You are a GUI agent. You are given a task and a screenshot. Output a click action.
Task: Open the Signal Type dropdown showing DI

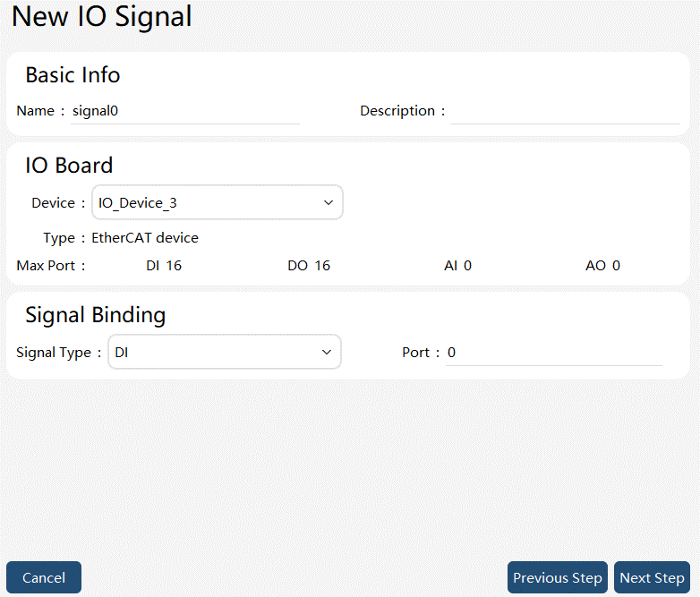(225, 352)
